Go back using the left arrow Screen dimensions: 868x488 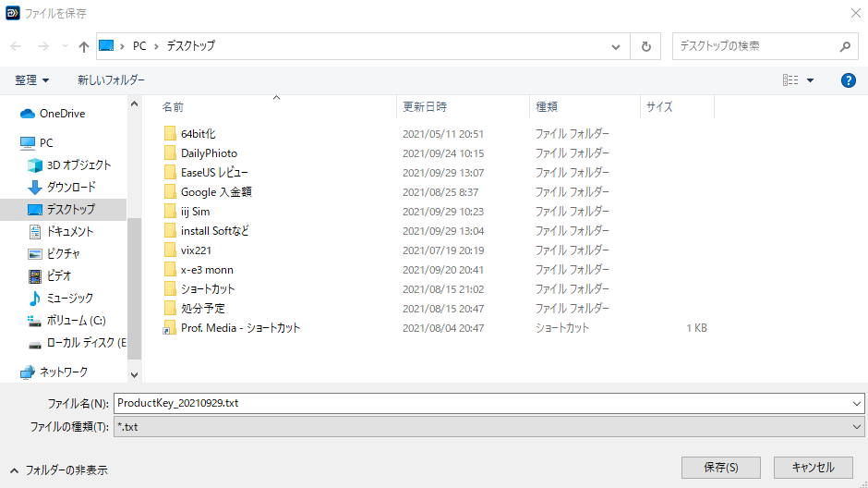(16, 46)
